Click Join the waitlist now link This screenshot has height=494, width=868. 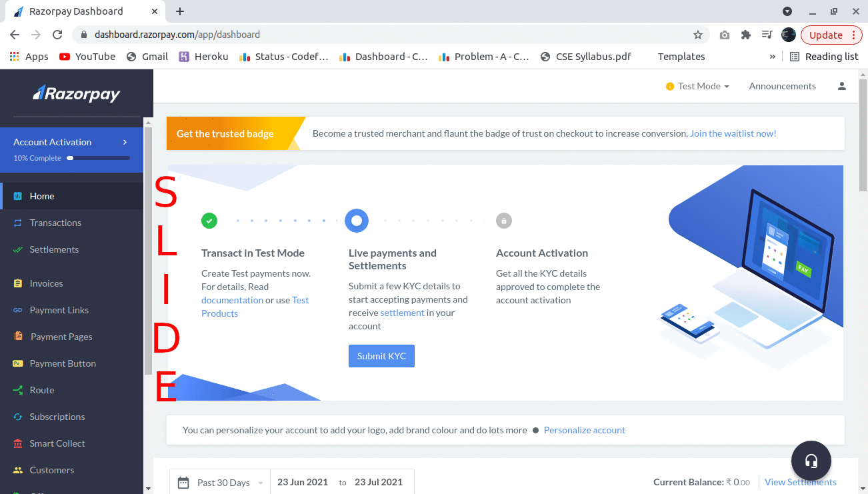point(733,133)
